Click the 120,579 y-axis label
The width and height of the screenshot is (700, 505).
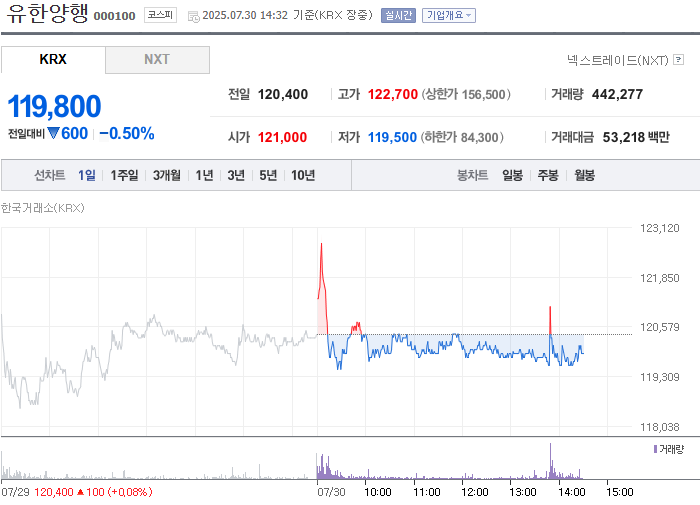pyautogui.click(x=659, y=327)
